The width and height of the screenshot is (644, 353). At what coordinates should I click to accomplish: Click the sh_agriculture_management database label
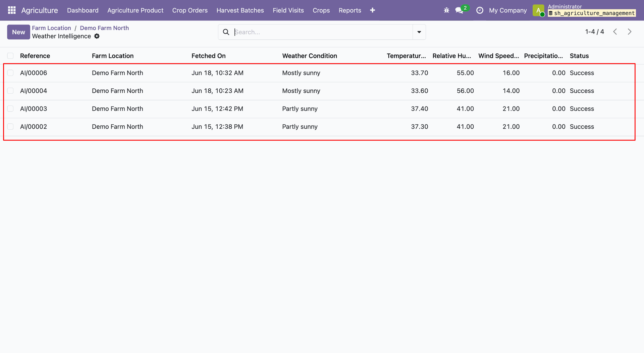pos(592,13)
